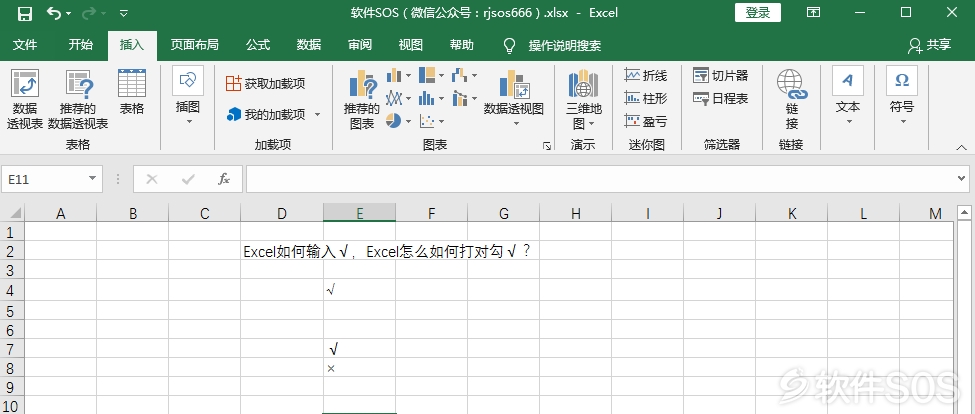Switch to the 公式 tab
This screenshot has width=975, height=414.
257,45
